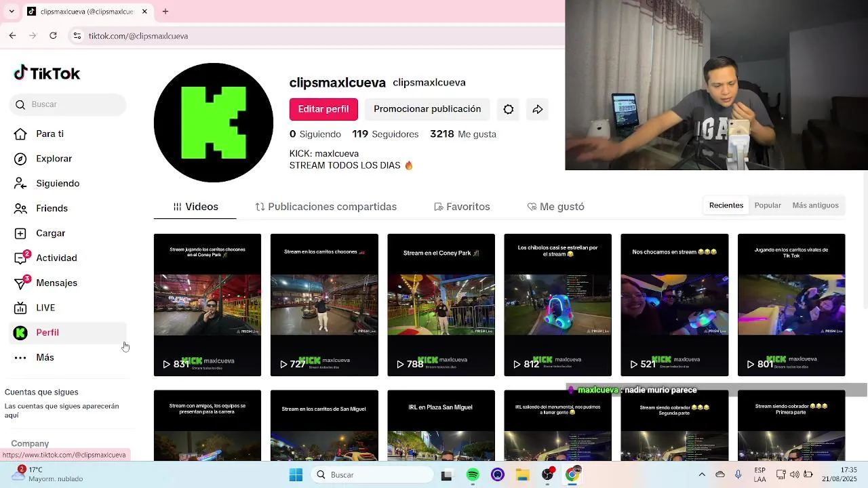Open the tab search dropdown arrow
The height and width of the screenshot is (488, 868).
(x=12, y=12)
